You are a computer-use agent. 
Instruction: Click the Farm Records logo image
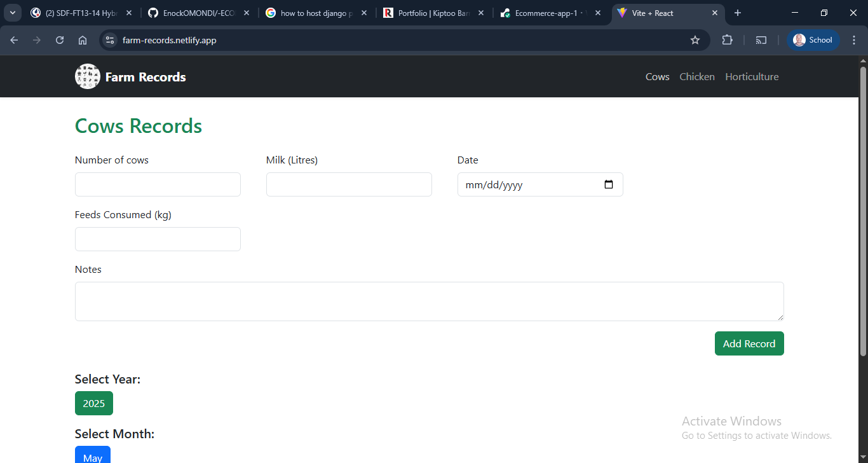point(88,76)
